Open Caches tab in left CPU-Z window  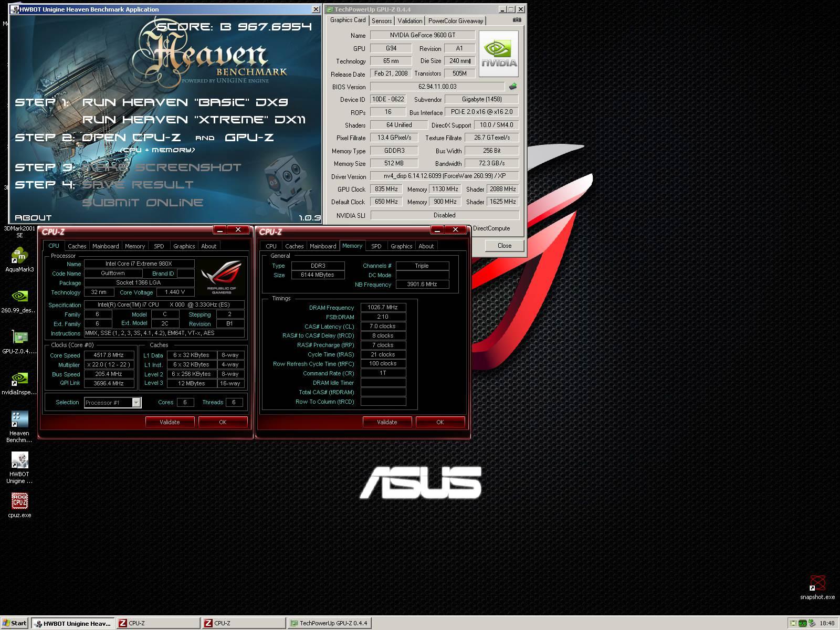77,246
